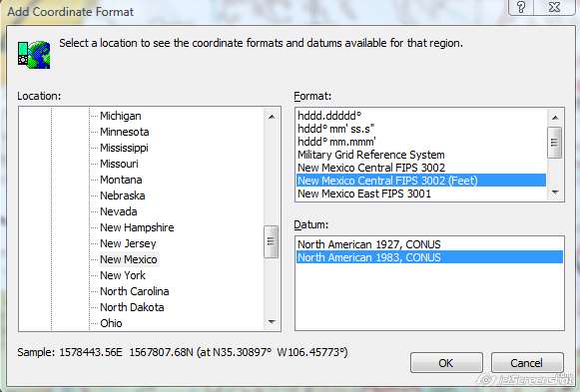The height and width of the screenshot is (392, 580).
Task: Confirm with the OK button
Action: 446,363
